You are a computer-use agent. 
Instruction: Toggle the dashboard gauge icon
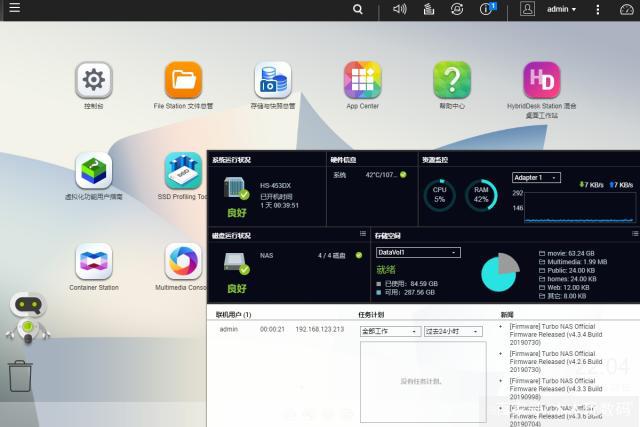(x=627, y=9)
